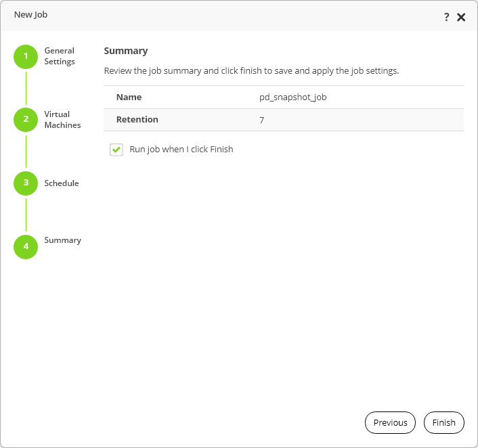
Task: Select the step 3 circle icon
Action: click(26, 183)
